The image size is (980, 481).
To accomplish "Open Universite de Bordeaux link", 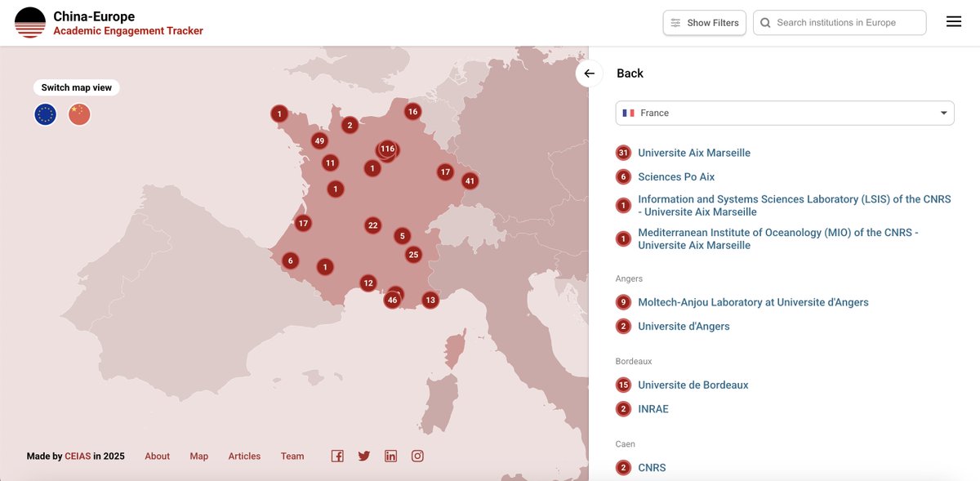I will pyautogui.click(x=693, y=385).
